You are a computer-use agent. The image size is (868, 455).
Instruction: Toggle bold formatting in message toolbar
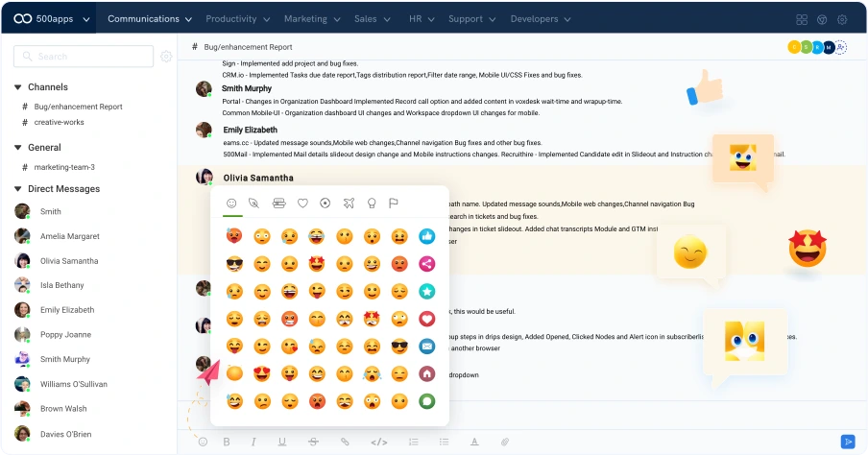227,442
